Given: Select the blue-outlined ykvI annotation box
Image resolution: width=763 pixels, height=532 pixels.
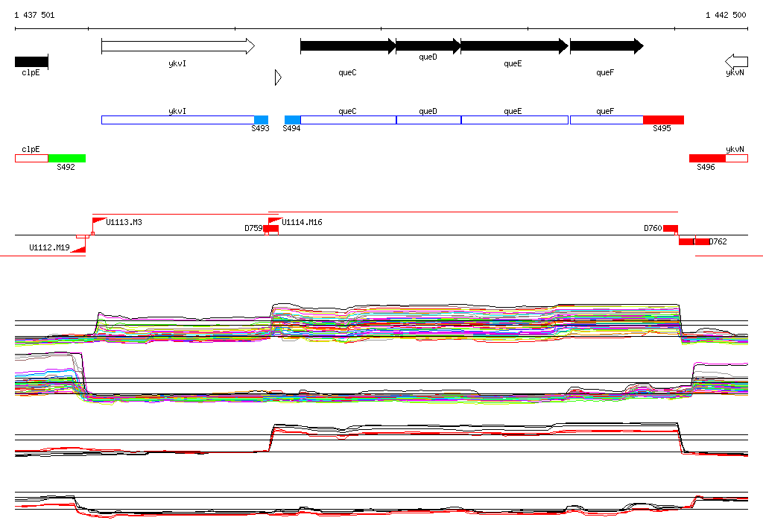Looking at the screenshot, I should [178, 120].
